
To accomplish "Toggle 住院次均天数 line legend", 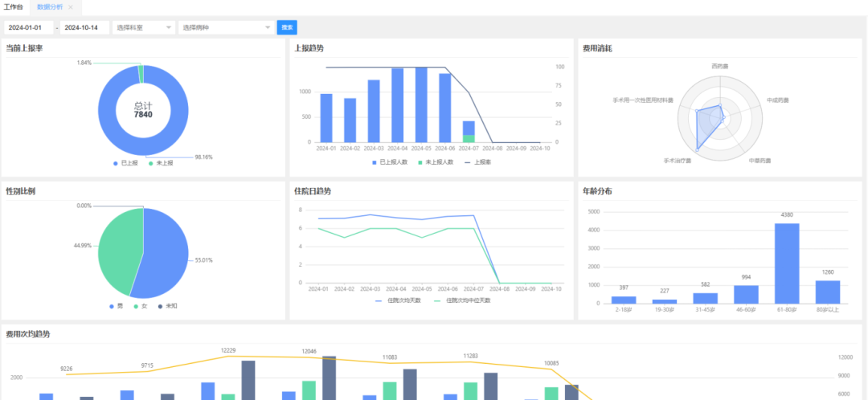I will (x=399, y=300).
